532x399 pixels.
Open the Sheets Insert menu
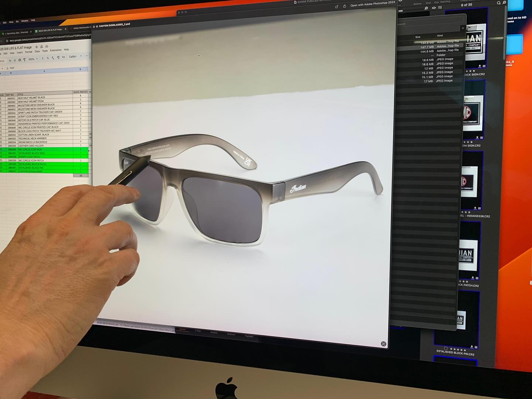[20, 52]
